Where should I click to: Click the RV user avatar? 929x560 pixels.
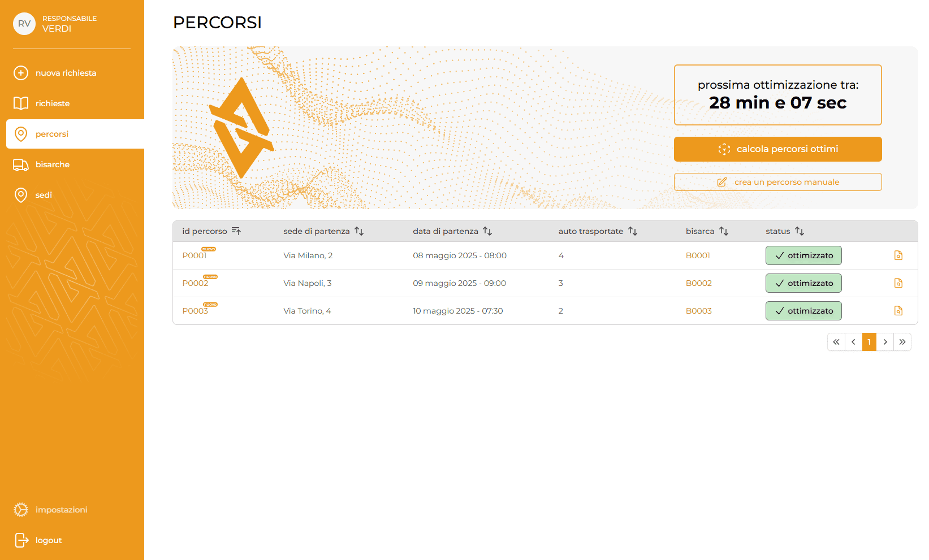tap(24, 24)
